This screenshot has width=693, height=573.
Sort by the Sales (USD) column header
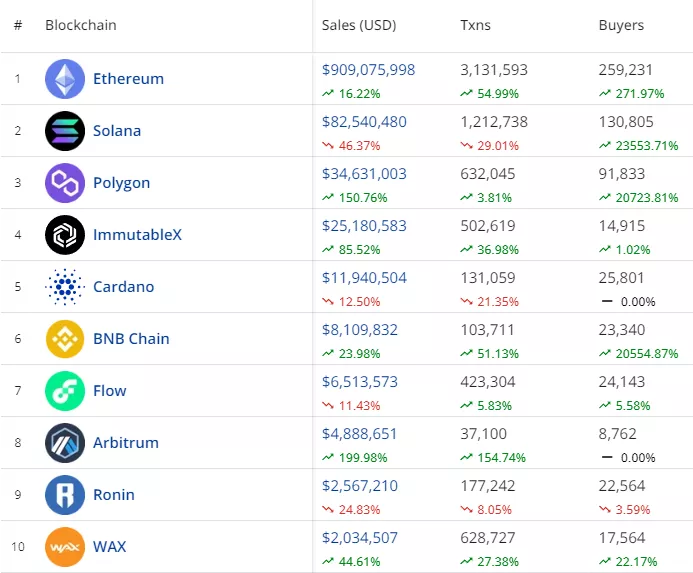tap(359, 25)
